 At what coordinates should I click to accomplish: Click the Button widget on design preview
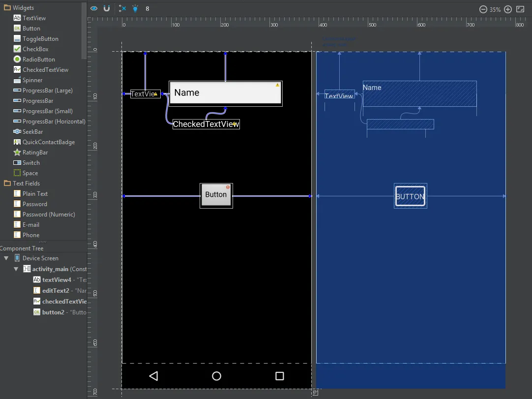216,195
